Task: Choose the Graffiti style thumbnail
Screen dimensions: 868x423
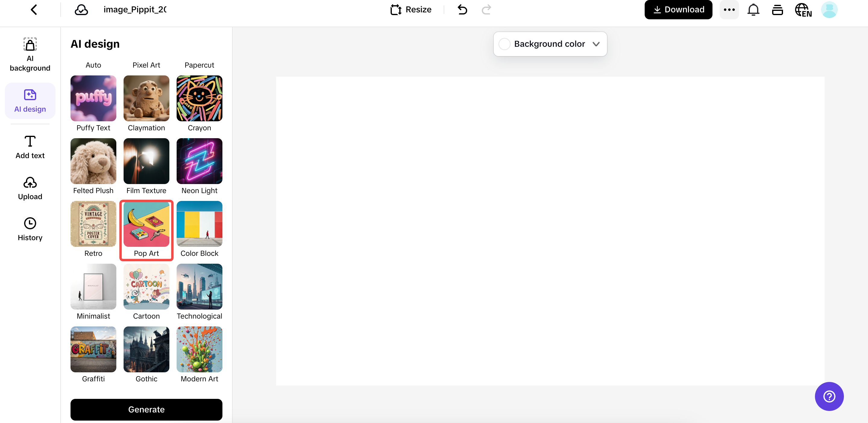Action: [x=93, y=349]
